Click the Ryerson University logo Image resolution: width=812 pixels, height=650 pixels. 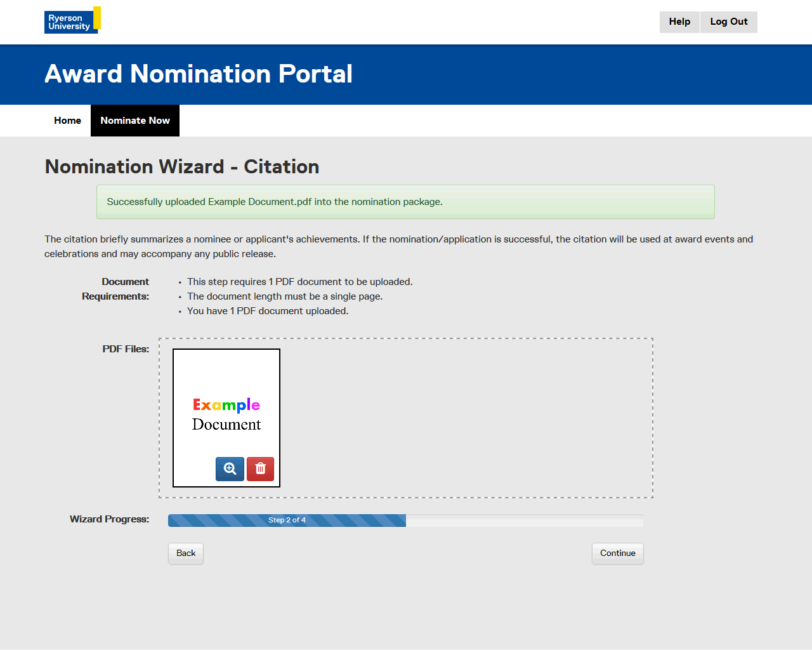[72, 20]
